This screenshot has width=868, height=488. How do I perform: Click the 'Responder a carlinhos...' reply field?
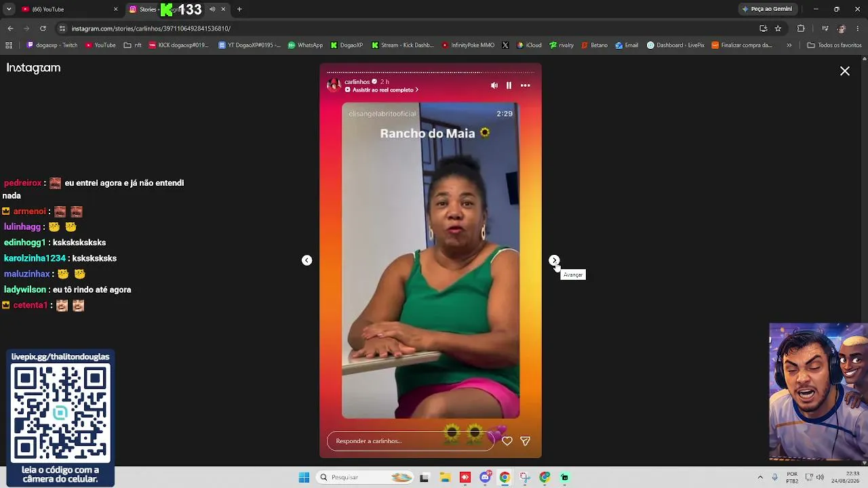point(411,441)
